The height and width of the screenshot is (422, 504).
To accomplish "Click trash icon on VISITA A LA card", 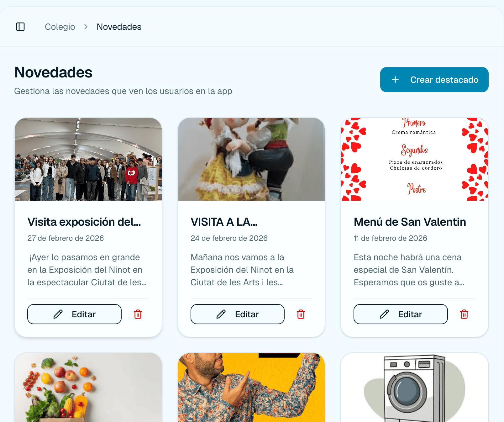I will click(x=301, y=314).
